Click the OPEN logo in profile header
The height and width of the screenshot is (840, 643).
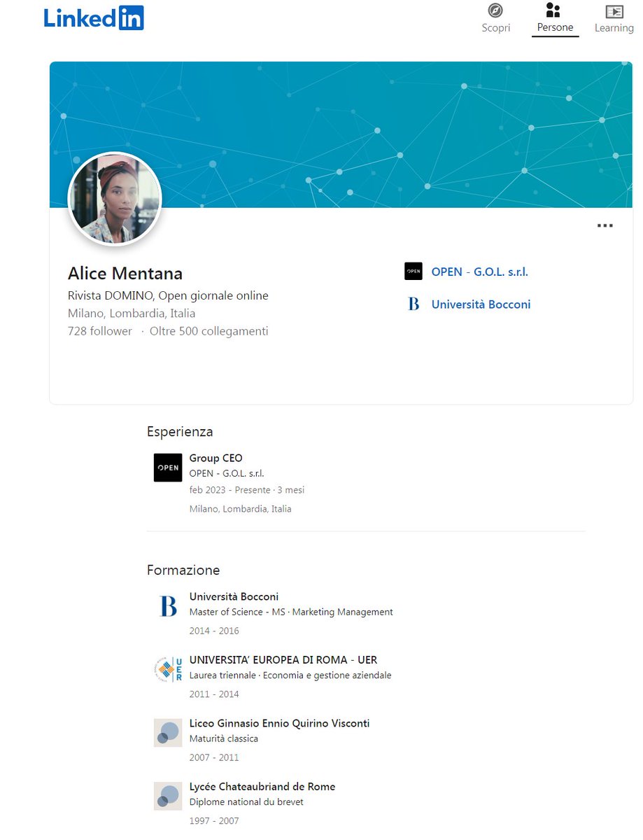coord(414,272)
